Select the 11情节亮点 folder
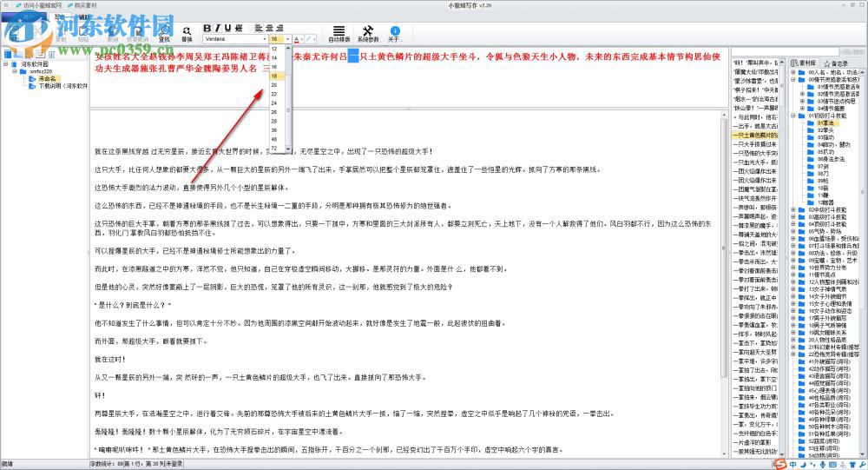 click(822, 275)
